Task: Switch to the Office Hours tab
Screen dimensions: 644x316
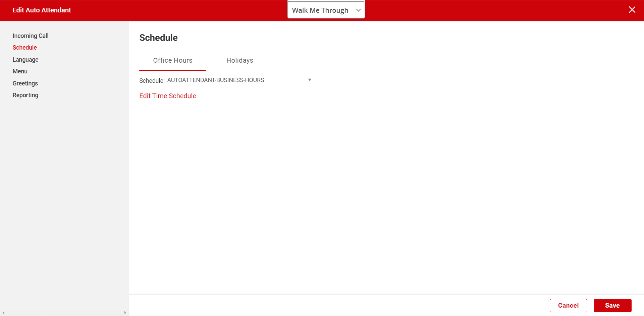Action: coord(173,61)
